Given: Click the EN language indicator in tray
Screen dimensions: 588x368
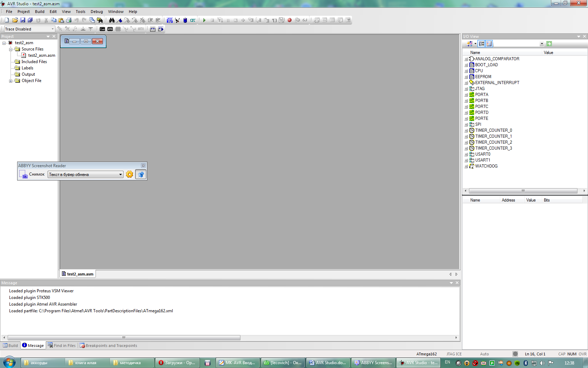Looking at the screenshot, I should tap(447, 362).
